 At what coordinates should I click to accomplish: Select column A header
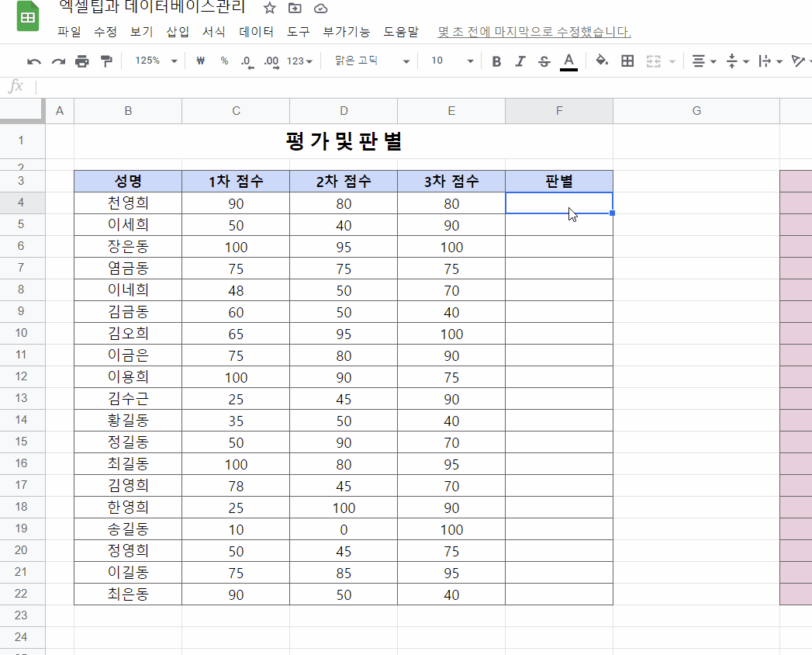pyautogui.click(x=60, y=111)
